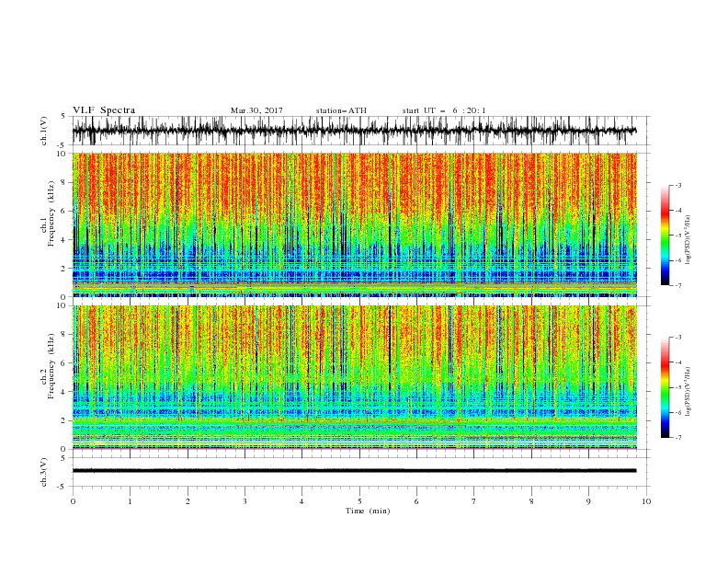Click the 'VLF Spectra' plot title
Image resolution: width=728 pixels, height=563 pixels.
tap(104, 110)
